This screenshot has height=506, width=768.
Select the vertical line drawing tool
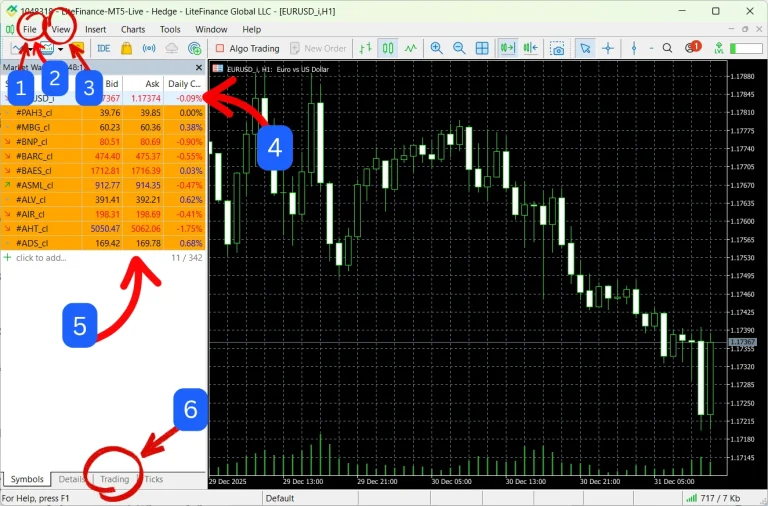tap(634, 48)
